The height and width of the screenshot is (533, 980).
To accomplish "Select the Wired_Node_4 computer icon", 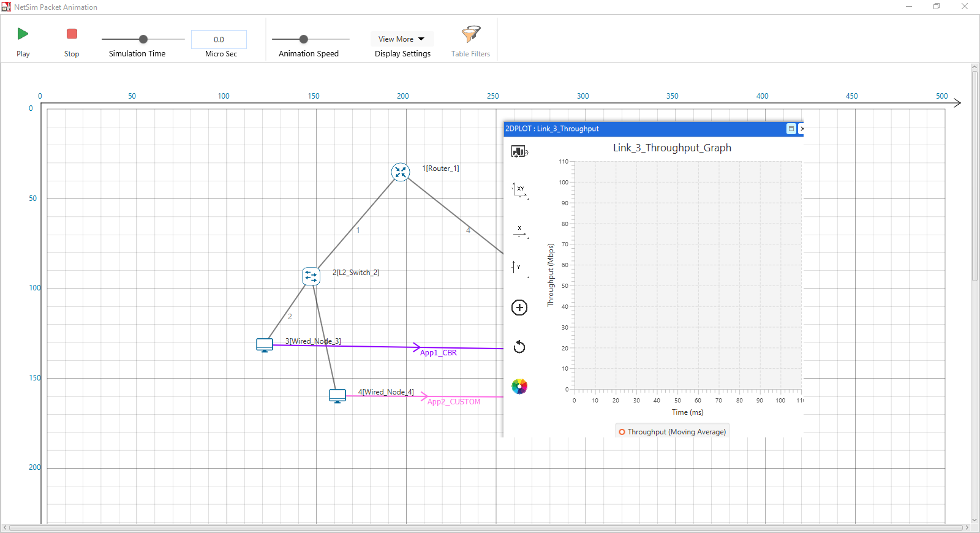I will [337, 396].
